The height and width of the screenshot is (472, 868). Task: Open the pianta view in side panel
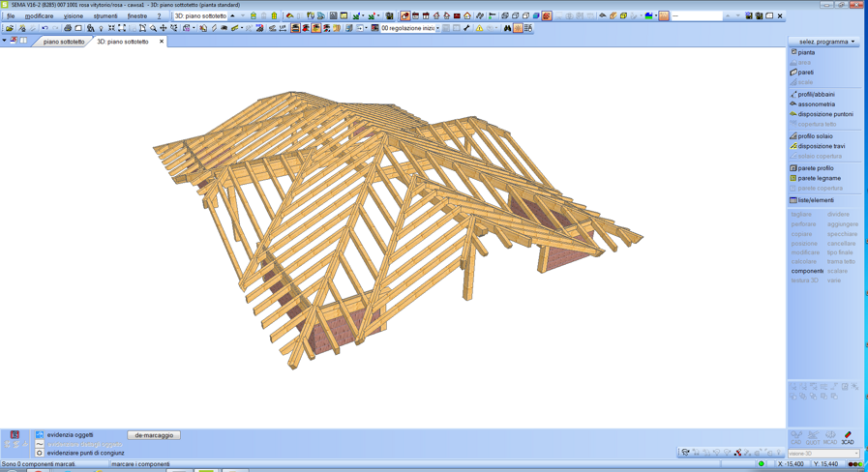(806, 52)
